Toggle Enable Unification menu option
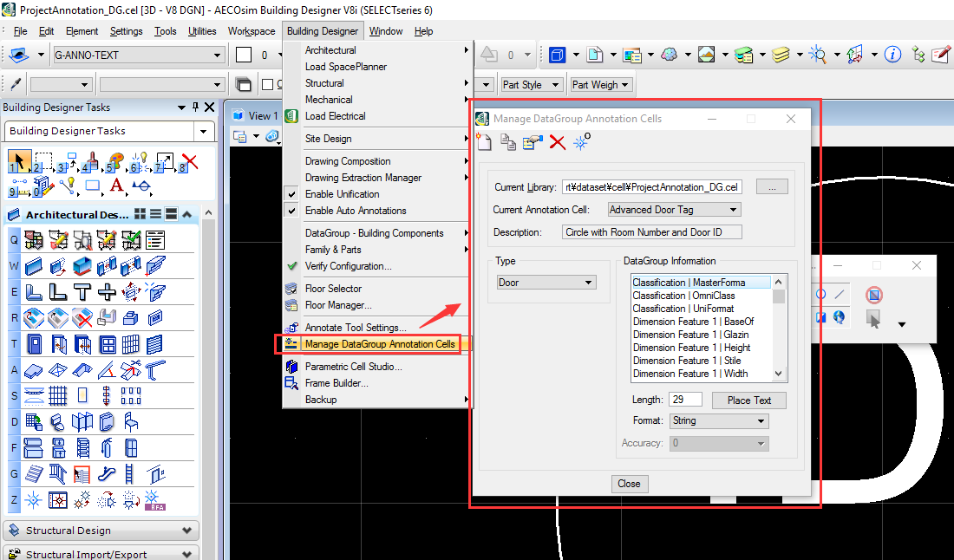Image resolution: width=954 pixels, height=560 pixels. click(x=342, y=194)
